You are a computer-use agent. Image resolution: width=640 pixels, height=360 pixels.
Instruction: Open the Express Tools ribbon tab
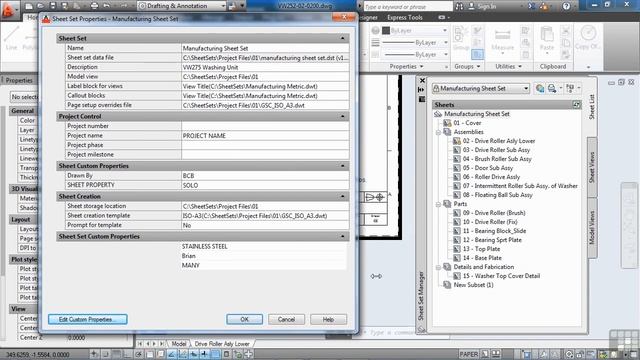pos(404,18)
